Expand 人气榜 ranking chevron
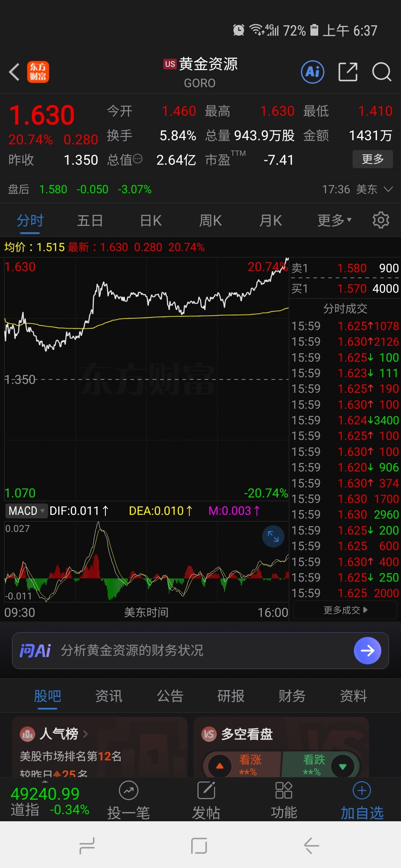Screen dimensions: 401x868 [85, 734]
